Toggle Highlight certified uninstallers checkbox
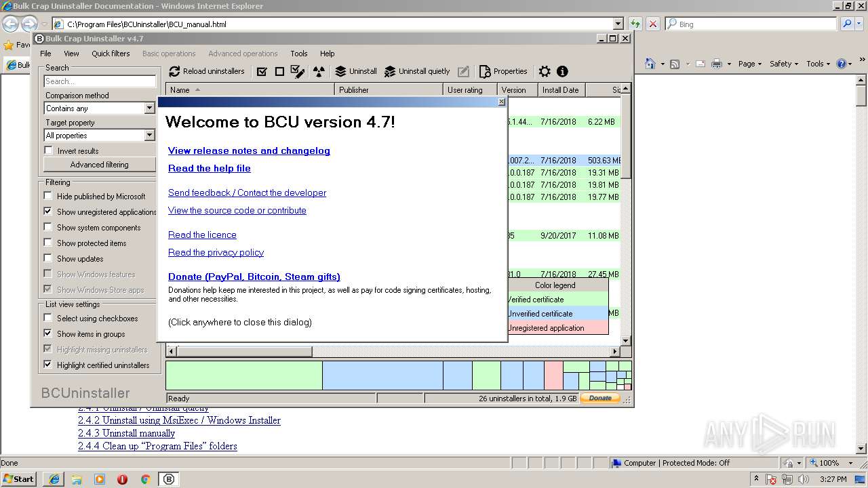Screen dimensions: 868x488 pos(48,365)
